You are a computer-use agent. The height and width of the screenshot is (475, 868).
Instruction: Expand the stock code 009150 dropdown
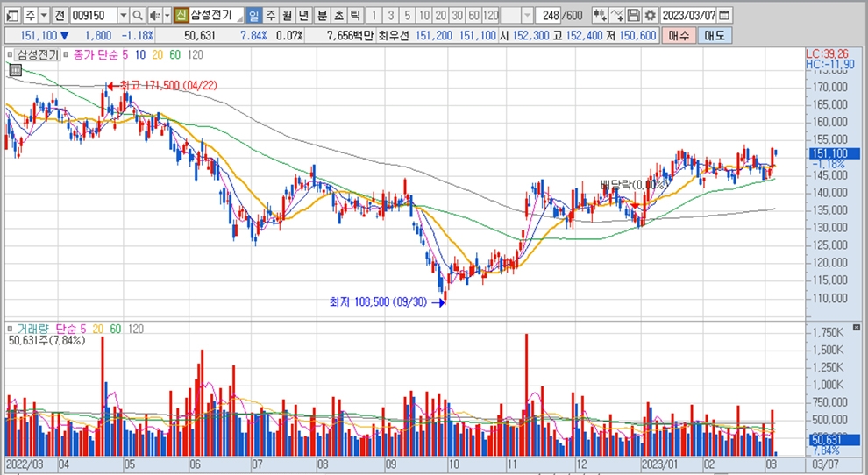pyautogui.click(x=123, y=16)
